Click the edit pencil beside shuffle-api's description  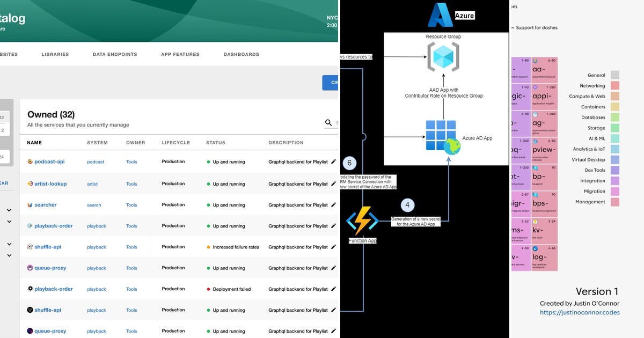(x=333, y=247)
